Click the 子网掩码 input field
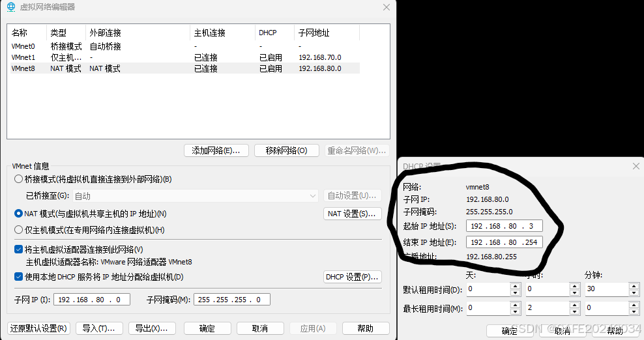 [x=231, y=300]
